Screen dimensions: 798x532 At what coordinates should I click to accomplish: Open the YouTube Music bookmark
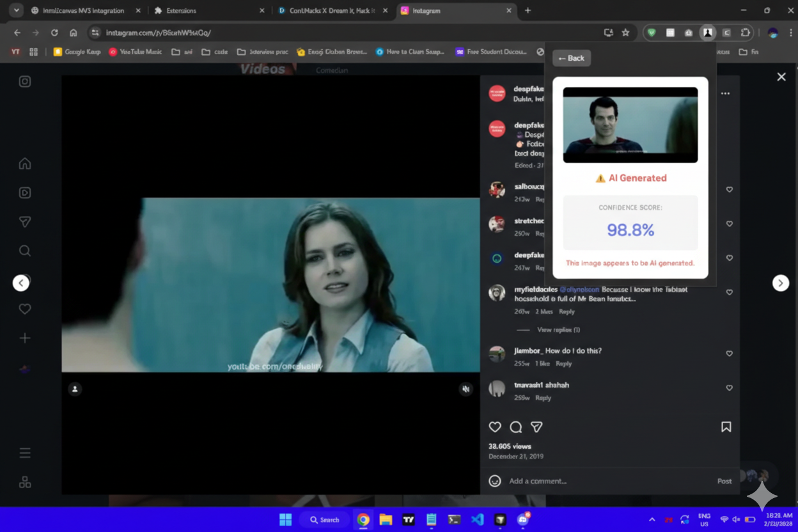[136, 52]
